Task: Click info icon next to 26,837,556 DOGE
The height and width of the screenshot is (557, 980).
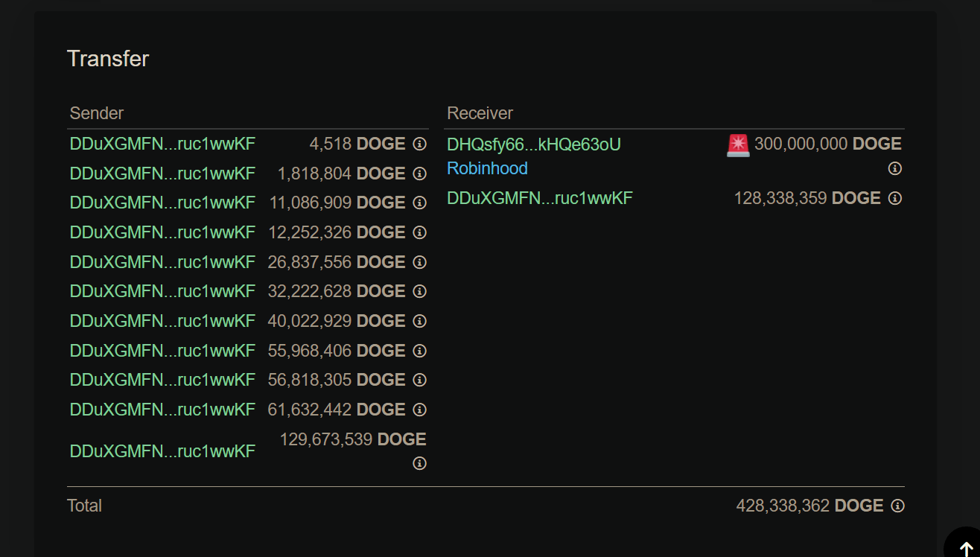Action: [x=419, y=262]
